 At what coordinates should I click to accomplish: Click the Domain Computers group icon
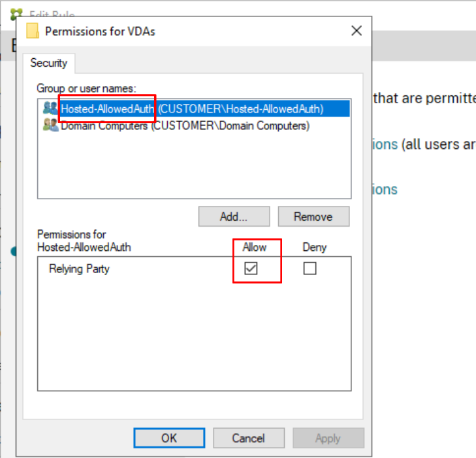tap(50, 125)
